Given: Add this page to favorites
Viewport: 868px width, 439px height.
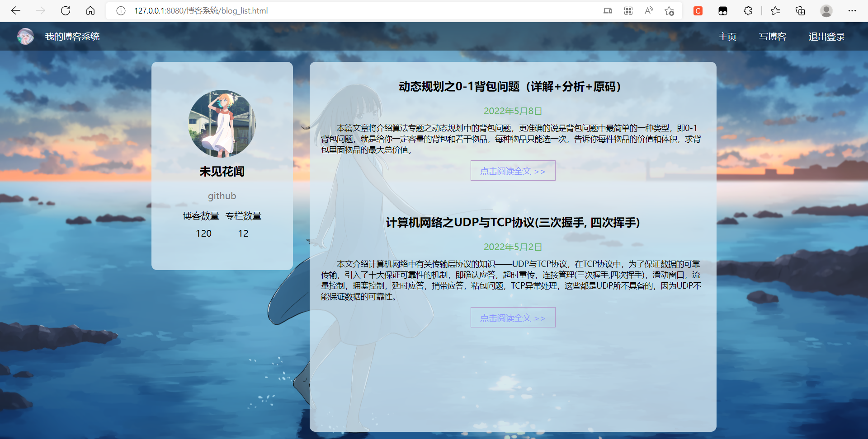Looking at the screenshot, I should point(670,11).
